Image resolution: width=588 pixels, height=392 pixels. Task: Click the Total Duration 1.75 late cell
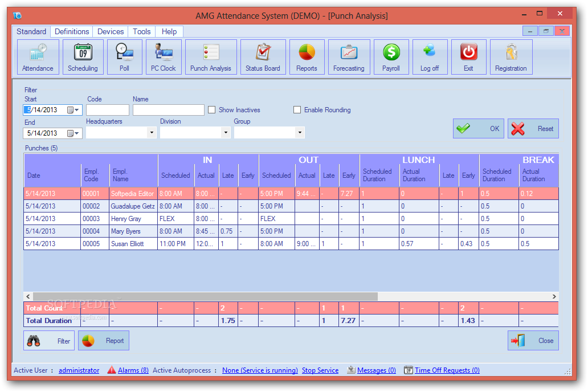click(x=228, y=321)
